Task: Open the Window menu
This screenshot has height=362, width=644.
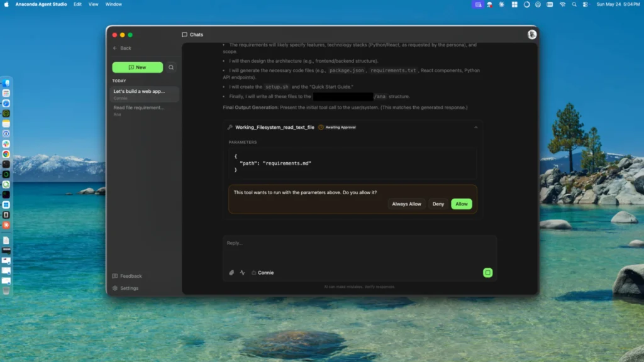Action: [x=113, y=4]
